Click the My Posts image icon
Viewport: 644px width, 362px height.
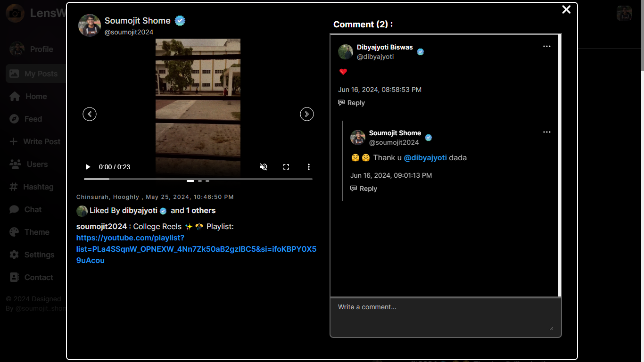[x=14, y=74]
